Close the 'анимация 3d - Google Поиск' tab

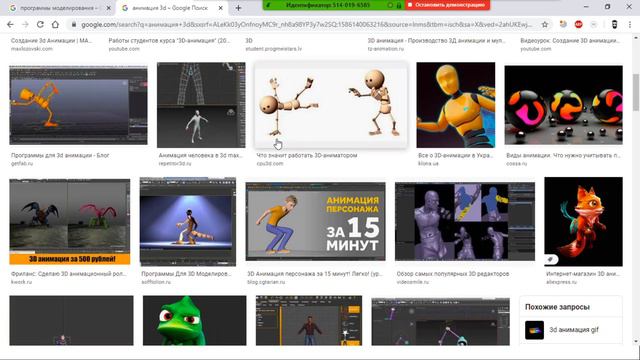tap(220, 8)
